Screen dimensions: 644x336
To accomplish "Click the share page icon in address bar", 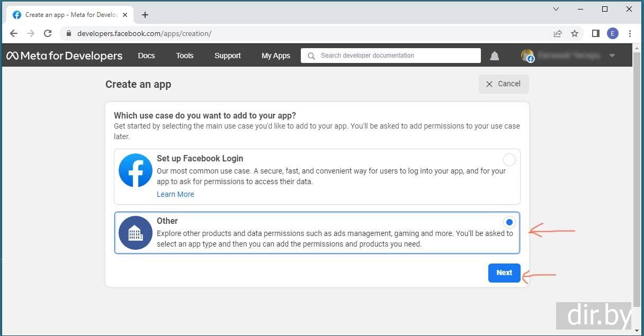I will point(558,33).
